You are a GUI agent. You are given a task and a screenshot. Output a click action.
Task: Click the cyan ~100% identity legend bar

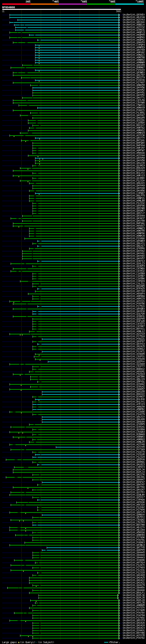tap(130, 4)
